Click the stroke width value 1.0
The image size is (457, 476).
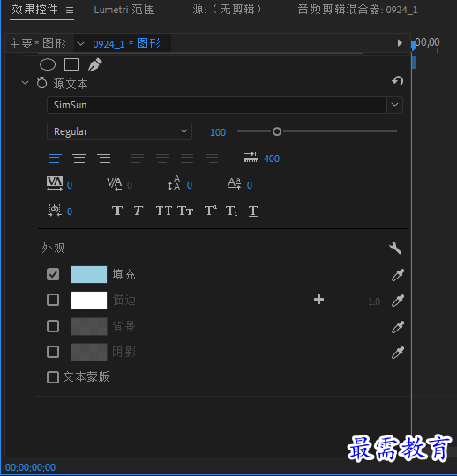click(x=374, y=301)
